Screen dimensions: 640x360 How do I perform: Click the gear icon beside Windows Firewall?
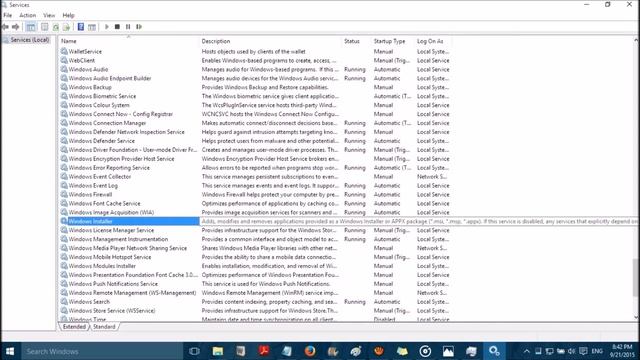tap(64, 195)
